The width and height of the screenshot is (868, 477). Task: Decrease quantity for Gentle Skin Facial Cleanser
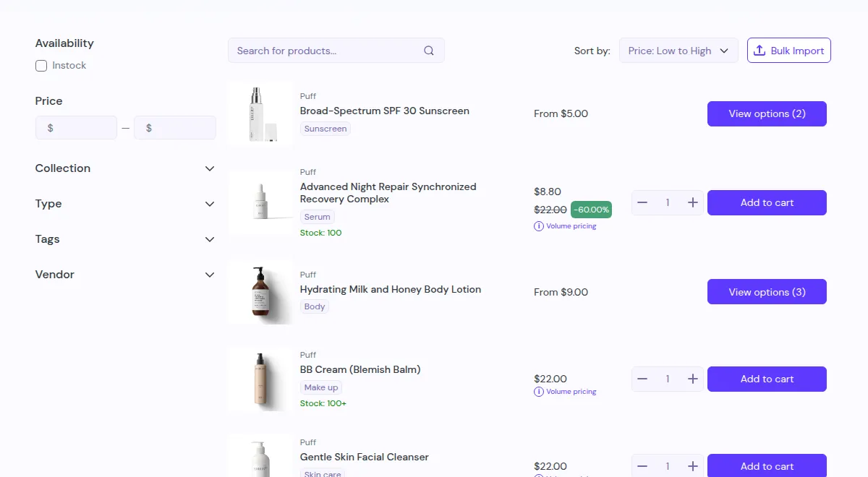tap(642, 466)
